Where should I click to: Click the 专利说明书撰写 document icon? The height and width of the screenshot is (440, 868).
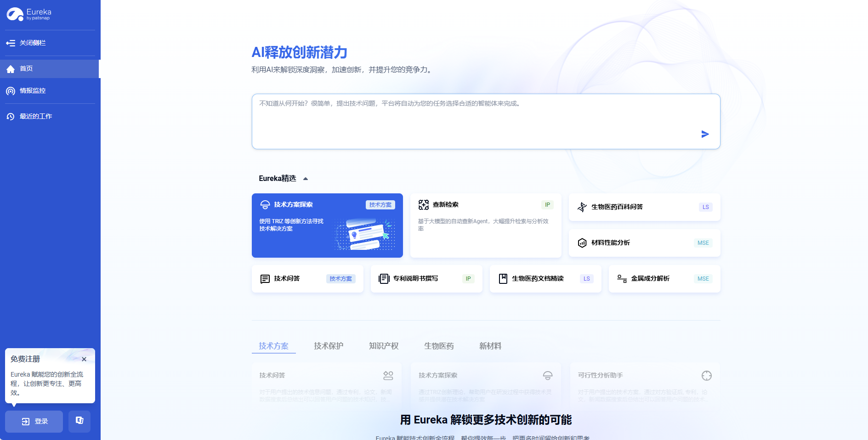pyautogui.click(x=384, y=279)
